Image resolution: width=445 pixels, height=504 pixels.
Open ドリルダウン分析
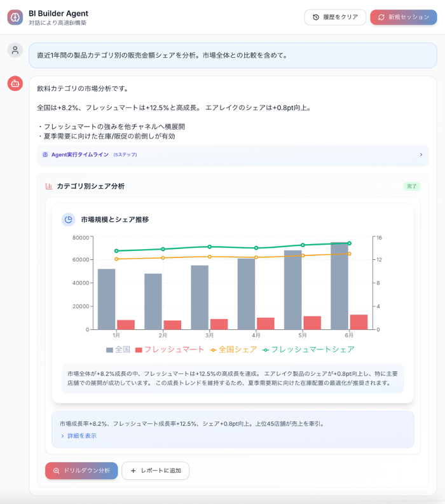tap(81, 470)
